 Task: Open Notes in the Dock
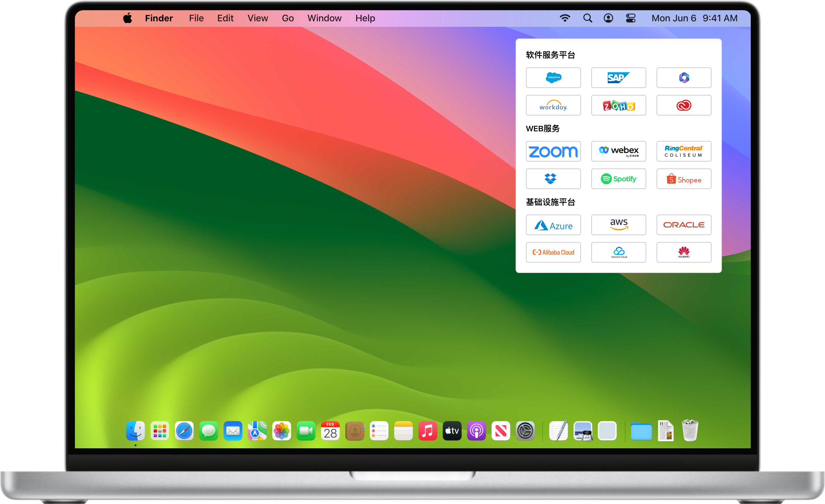403,431
